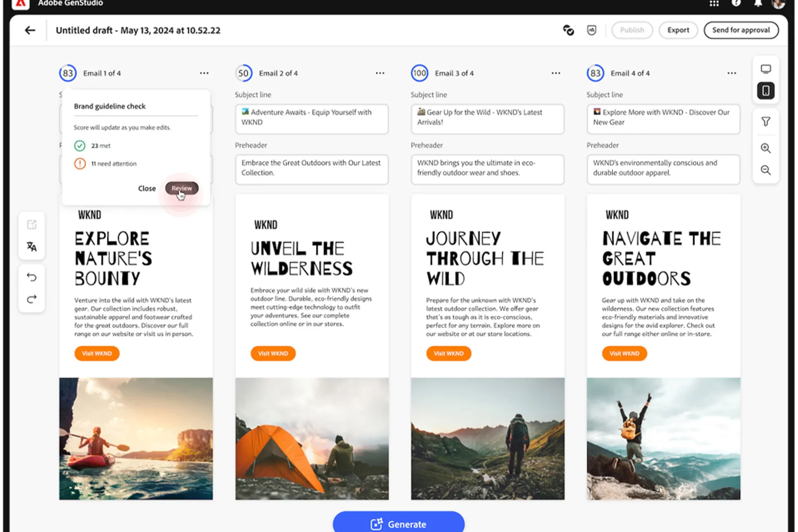The image size is (798, 532).
Task: Open notifications bell icon
Action: coord(758,4)
